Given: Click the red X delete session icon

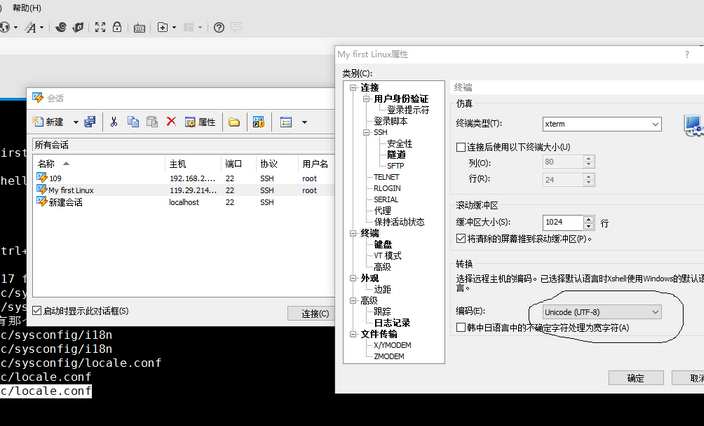Looking at the screenshot, I should coord(171,122).
